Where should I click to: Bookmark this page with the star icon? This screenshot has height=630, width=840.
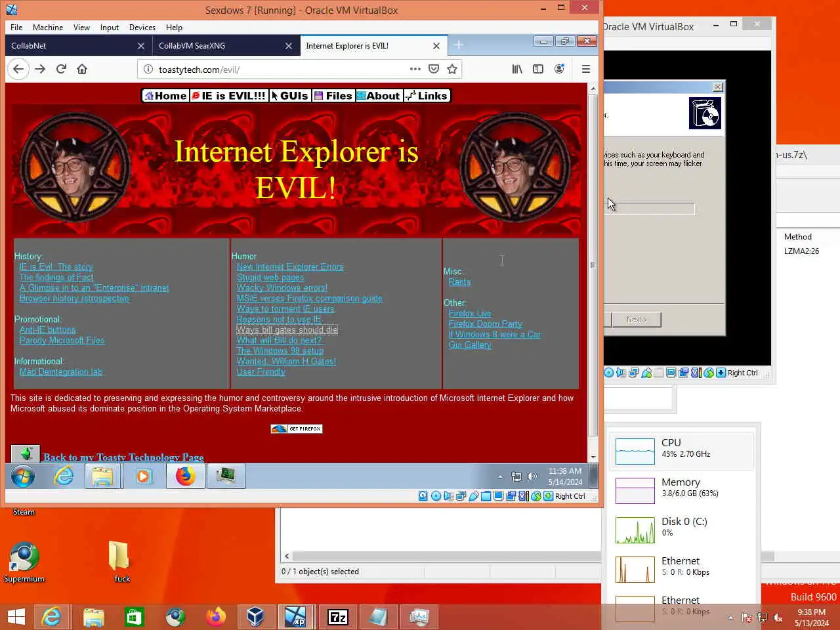(452, 69)
